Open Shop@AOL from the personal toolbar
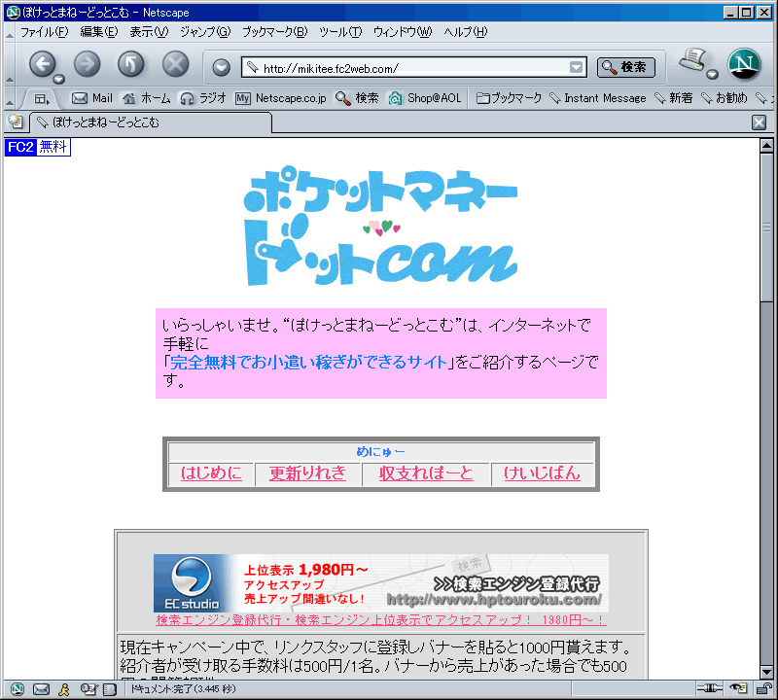The height and width of the screenshot is (700, 778). [x=425, y=98]
